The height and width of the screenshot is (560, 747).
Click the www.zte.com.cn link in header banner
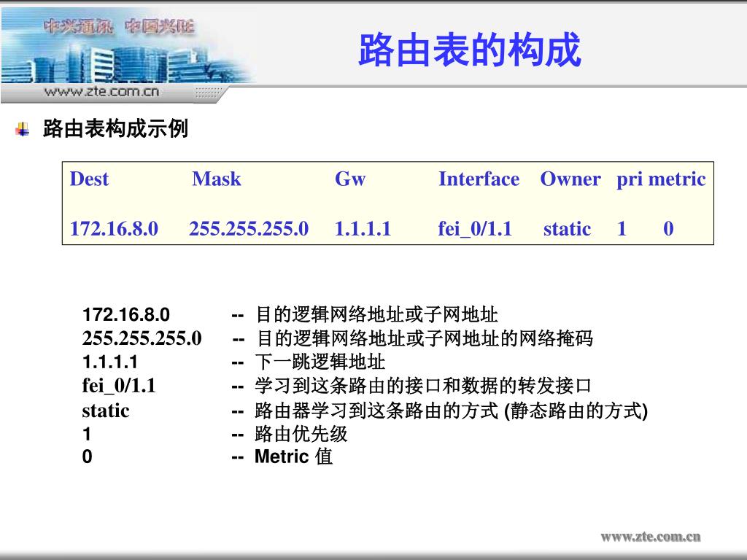(x=101, y=91)
